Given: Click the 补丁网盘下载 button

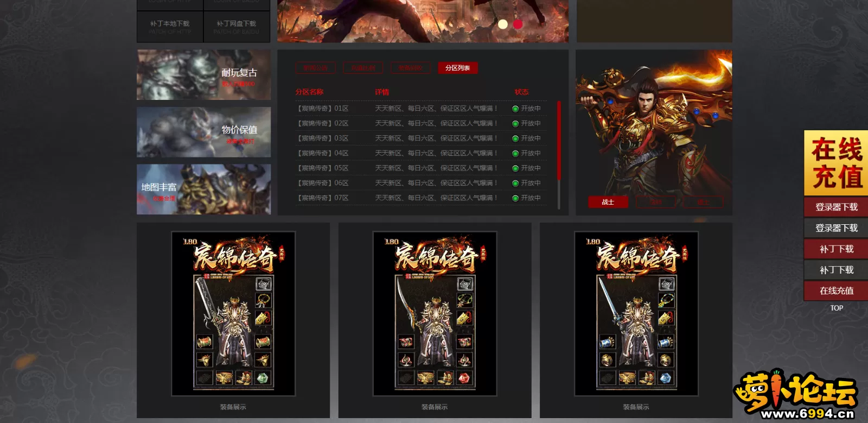Looking at the screenshot, I should tap(237, 27).
